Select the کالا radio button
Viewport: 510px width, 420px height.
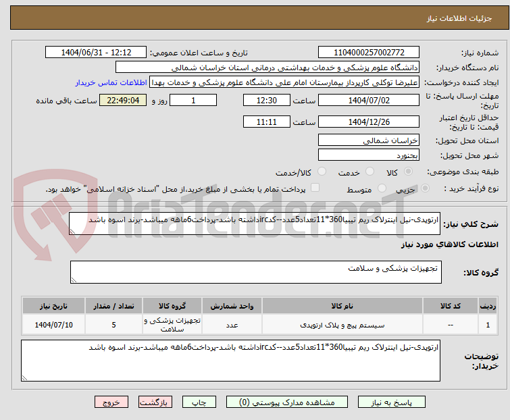pos(408,172)
